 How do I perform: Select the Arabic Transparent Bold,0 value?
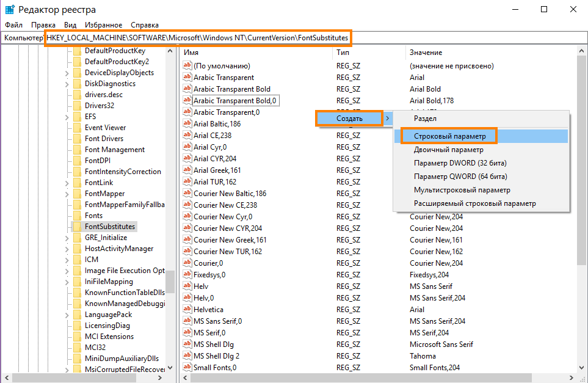click(234, 101)
